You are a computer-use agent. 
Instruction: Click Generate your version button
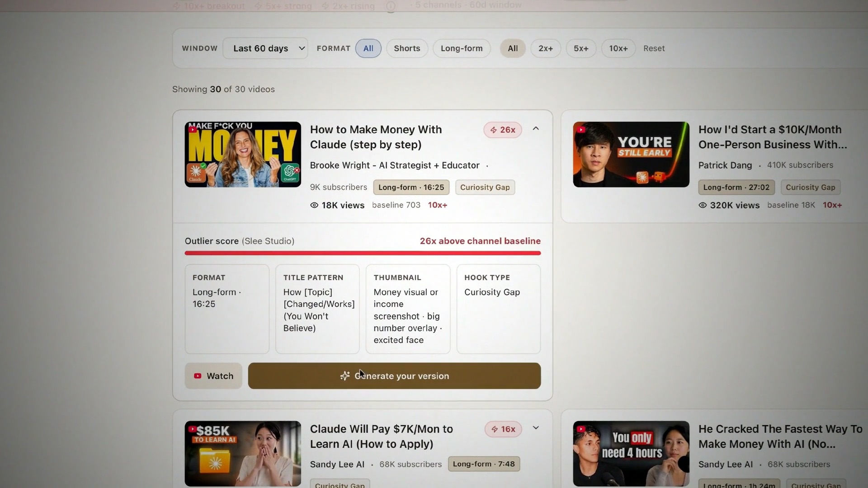point(394,376)
